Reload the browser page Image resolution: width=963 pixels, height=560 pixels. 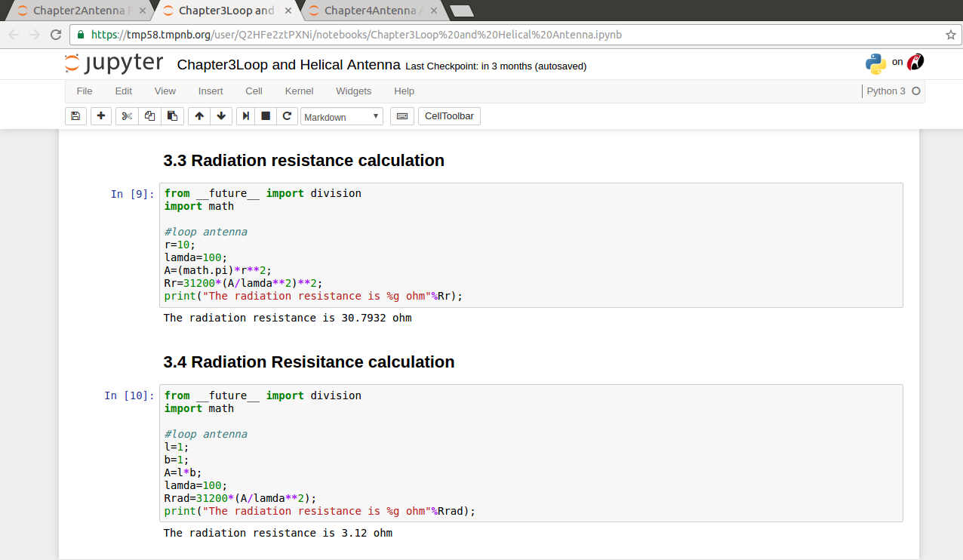coord(56,35)
